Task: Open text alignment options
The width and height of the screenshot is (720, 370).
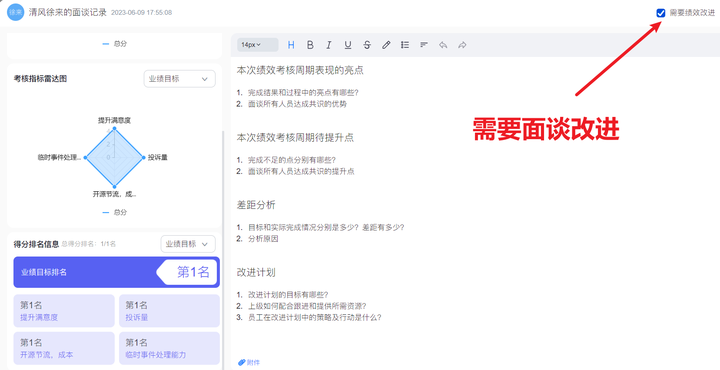Action: (x=424, y=45)
